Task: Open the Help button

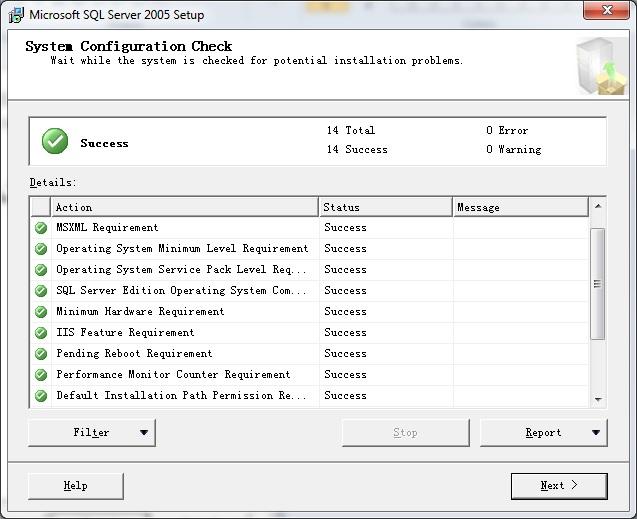Action: 75,486
